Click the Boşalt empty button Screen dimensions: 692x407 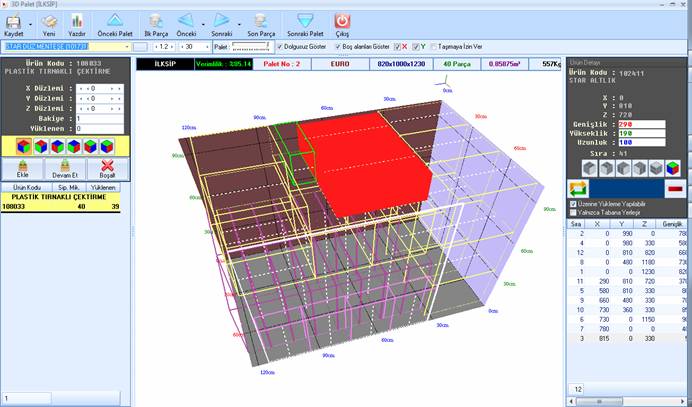click(x=107, y=168)
